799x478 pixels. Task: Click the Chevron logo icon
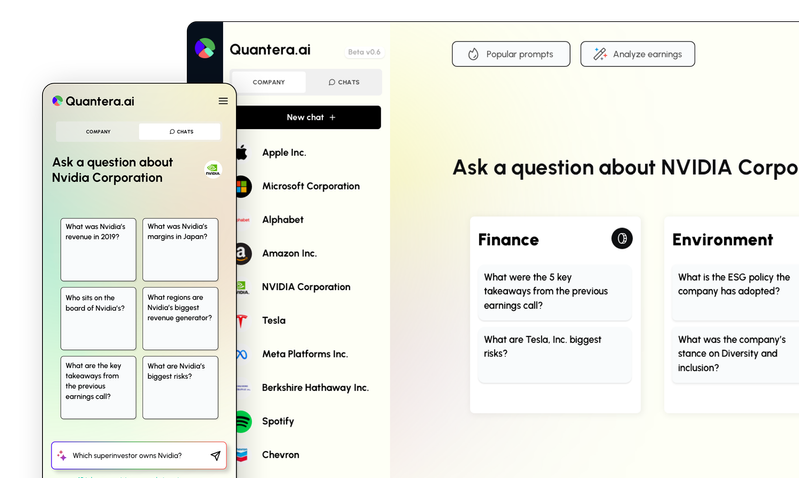[x=242, y=455]
